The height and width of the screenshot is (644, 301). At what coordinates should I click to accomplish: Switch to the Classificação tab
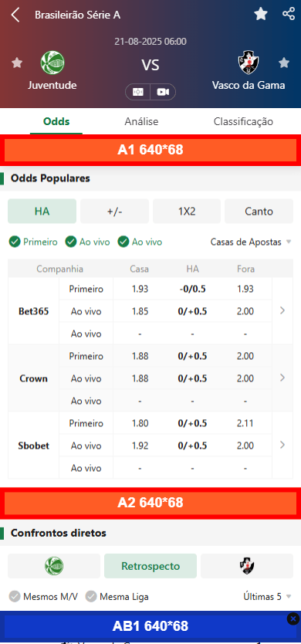point(243,121)
